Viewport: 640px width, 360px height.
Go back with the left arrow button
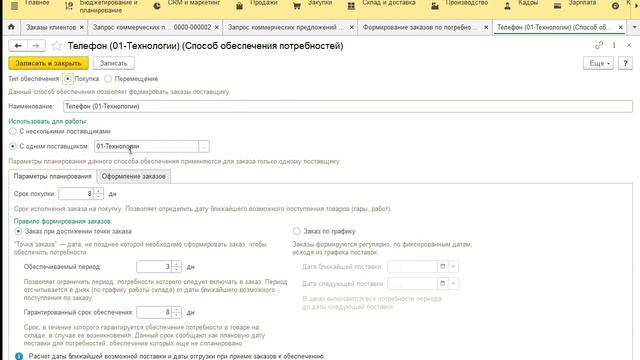pyautogui.click(x=18, y=46)
